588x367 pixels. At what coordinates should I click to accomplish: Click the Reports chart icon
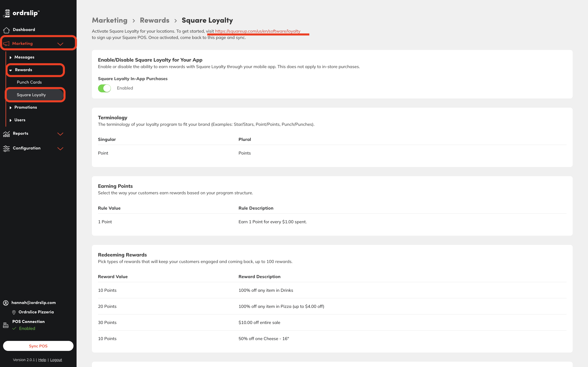click(7, 134)
